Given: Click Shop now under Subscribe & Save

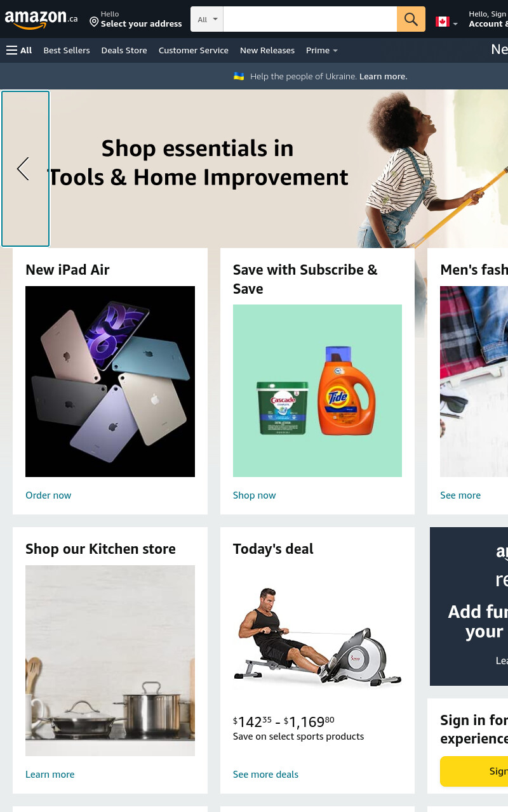Looking at the screenshot, I should 255,495.
